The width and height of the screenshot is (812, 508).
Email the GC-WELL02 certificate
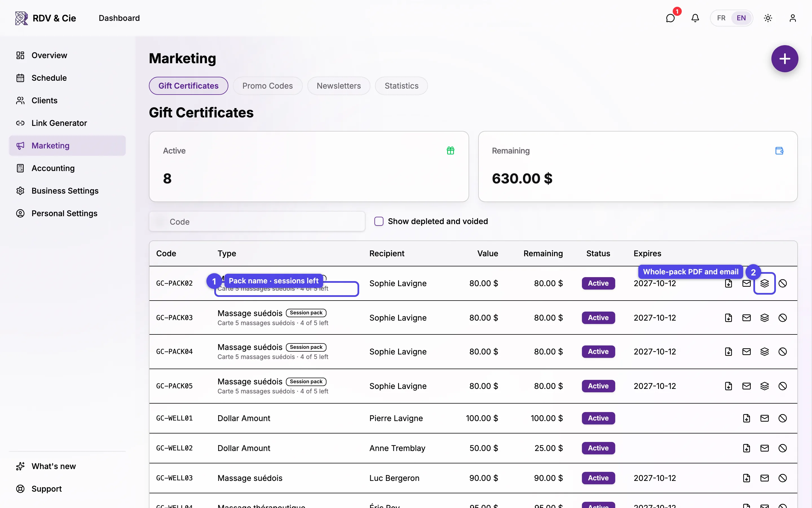click(x=764, y=448)
